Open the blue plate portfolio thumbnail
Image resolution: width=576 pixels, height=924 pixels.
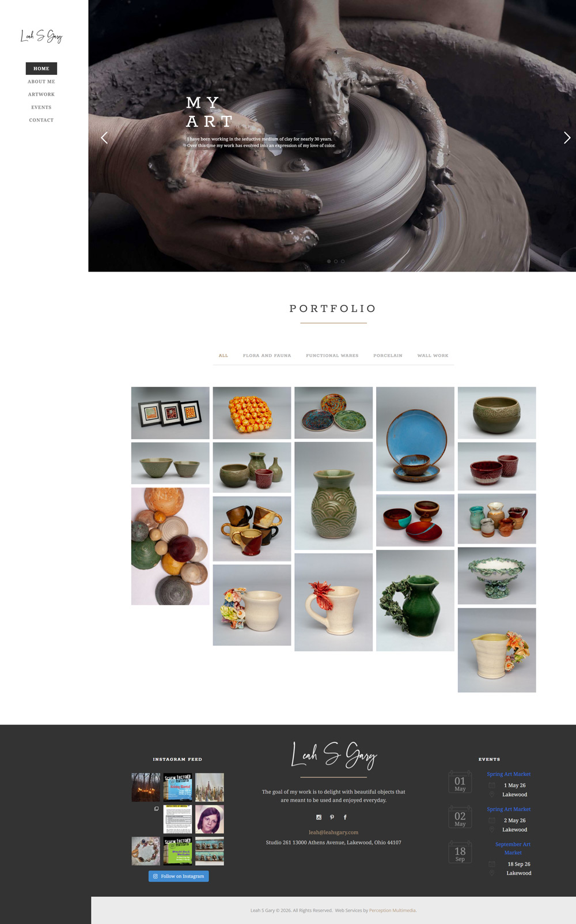pos(415,439)
